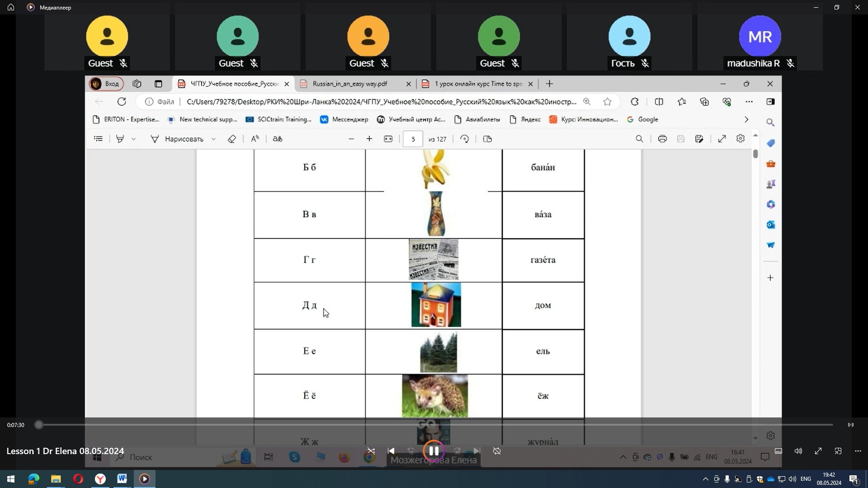Open the notification center
The image size is (868, 488).
click(854, 479)
